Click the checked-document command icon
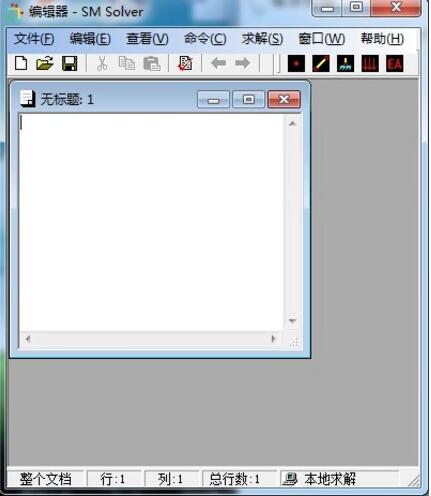Image resolution: width=431 pixels, height=496 pixels. [x=185, y=63]
